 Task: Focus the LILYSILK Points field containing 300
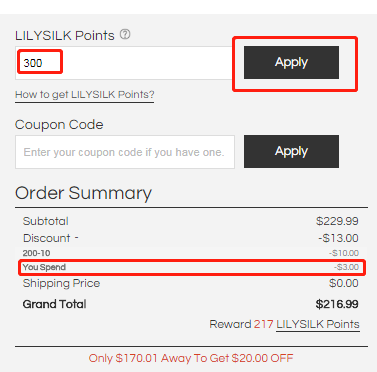tap(123, 63)
